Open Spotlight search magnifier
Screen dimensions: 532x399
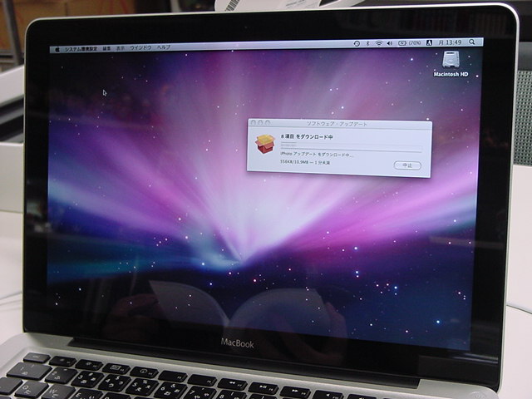472,42
